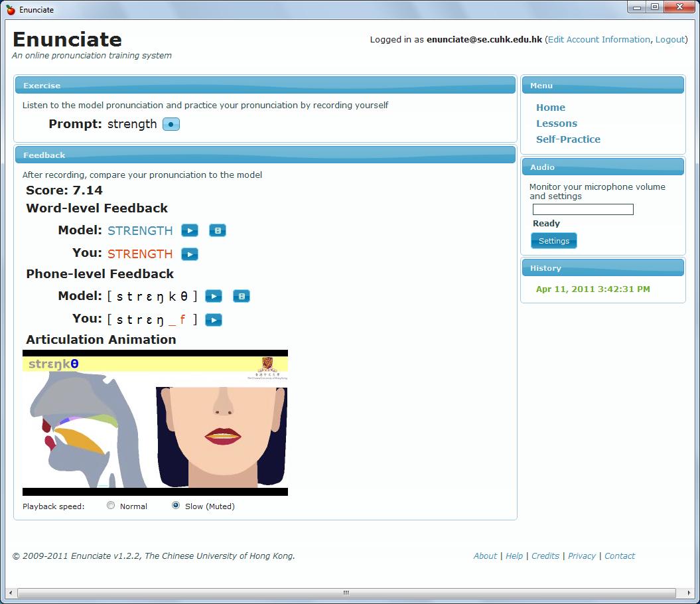Viewport: 700px width, 604px height.
Task: Click the record button next to the strength prompt
Action: pos(171,124)
